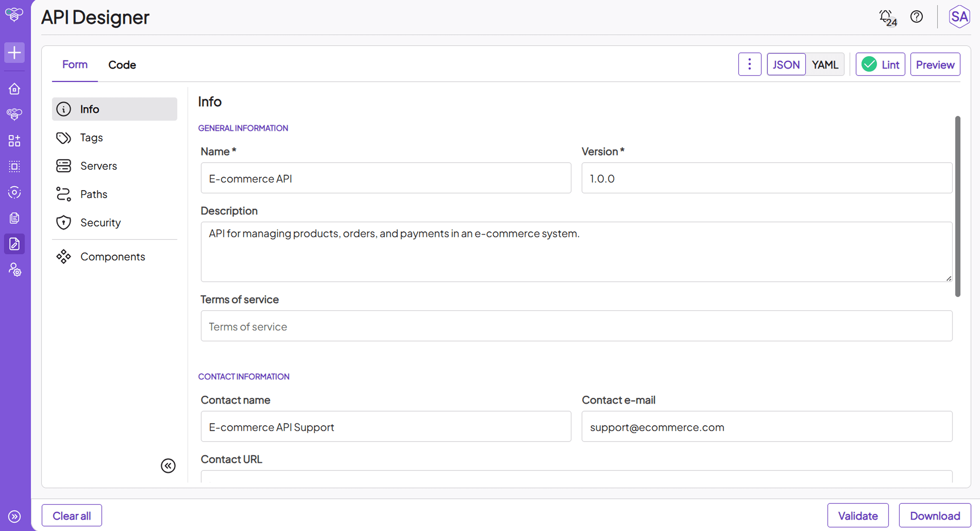This screenshot has height=531, width=980.
Task: Click the plus icon in left sidebar
Action: 14,53
